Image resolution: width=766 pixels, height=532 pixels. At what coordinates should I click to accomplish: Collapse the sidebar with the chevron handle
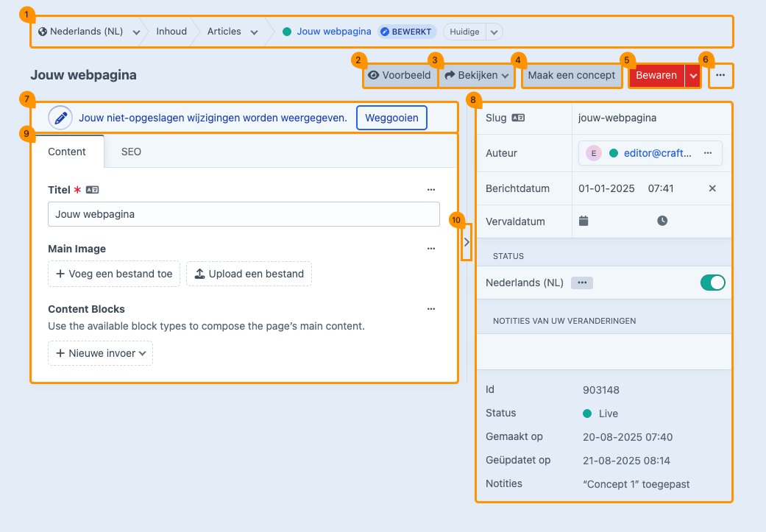(x=467, y=242)
